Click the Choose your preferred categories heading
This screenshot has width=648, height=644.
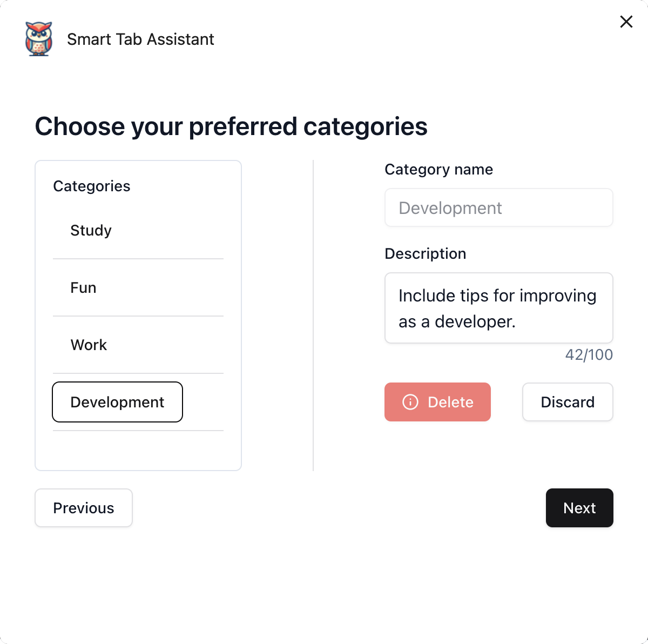tap(231, 126)
